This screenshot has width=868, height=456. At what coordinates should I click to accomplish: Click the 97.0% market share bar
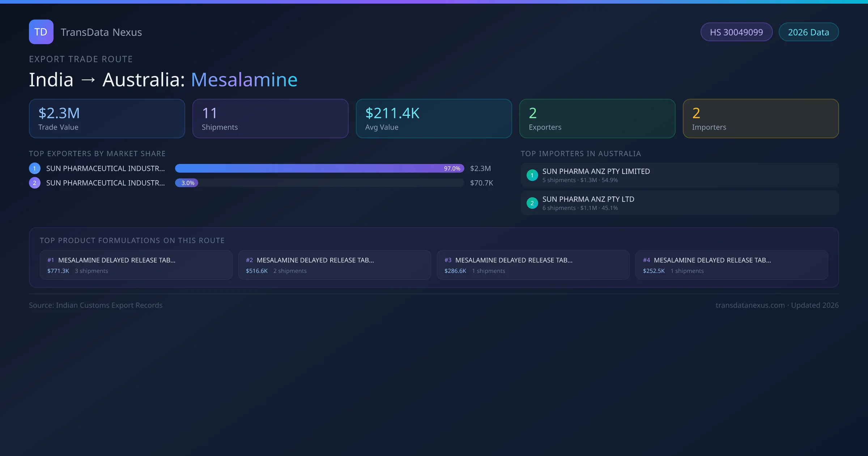pyautogui.click(x=319, y=168)
